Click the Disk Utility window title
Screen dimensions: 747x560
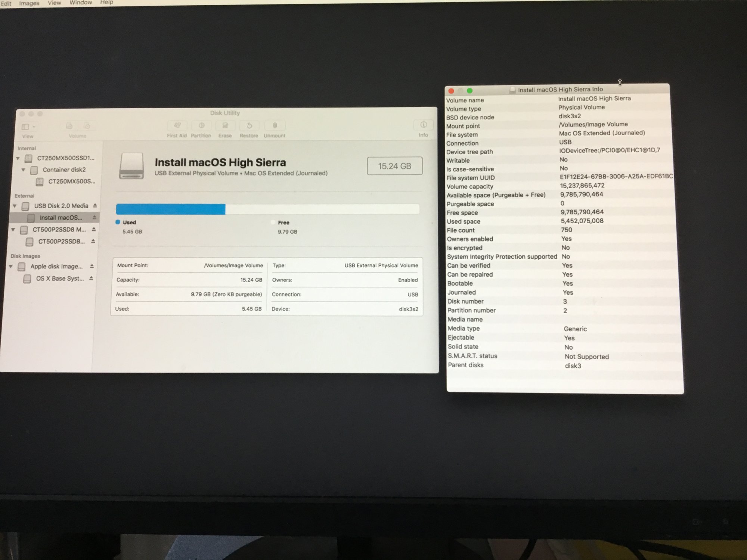[x=225, y=113]
